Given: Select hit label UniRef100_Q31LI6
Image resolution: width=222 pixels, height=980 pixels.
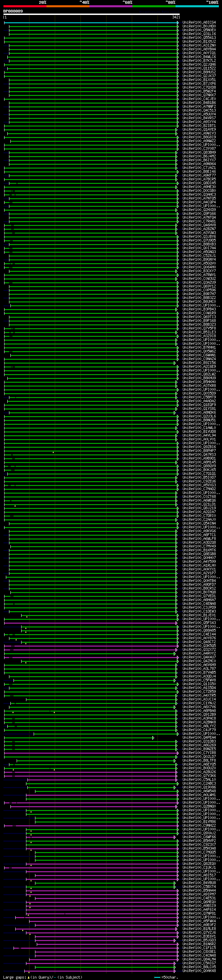Looking at the screenshot, I should [199, 34].
